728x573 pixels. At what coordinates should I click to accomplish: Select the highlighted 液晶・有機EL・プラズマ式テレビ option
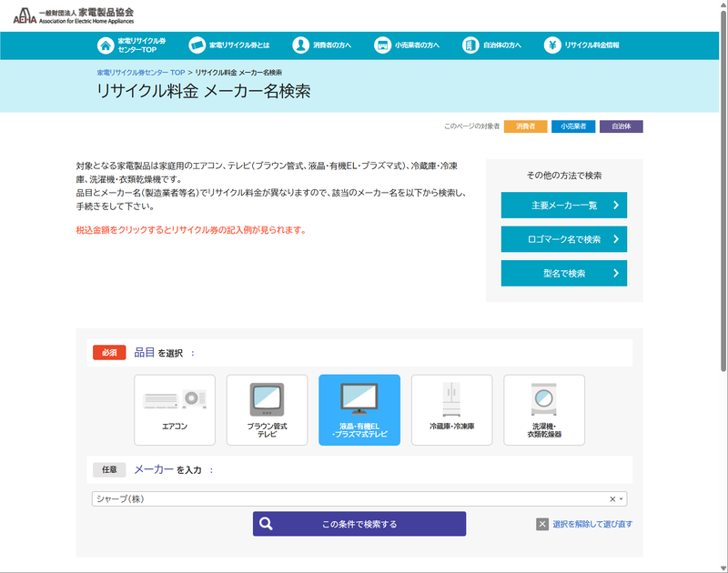359,409
